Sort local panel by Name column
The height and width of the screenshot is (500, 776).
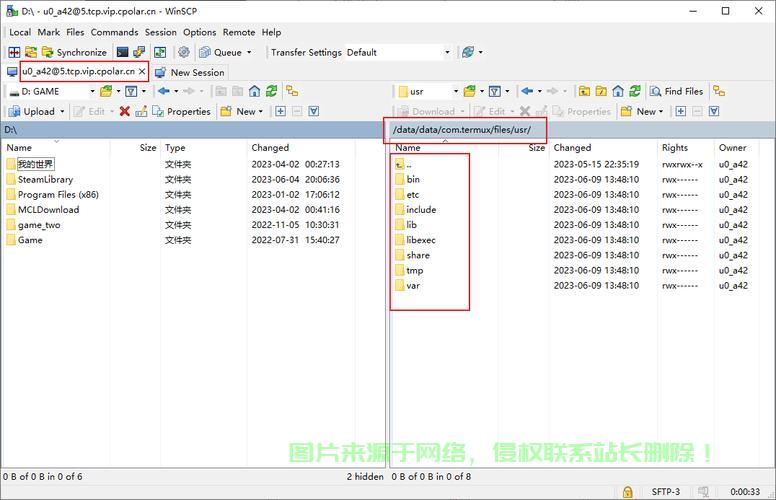(55, 148)
